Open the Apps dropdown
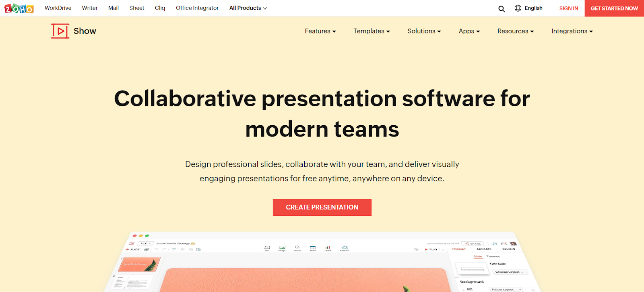The width and height of the screenshot is (644, 292). tap(469, 31)
